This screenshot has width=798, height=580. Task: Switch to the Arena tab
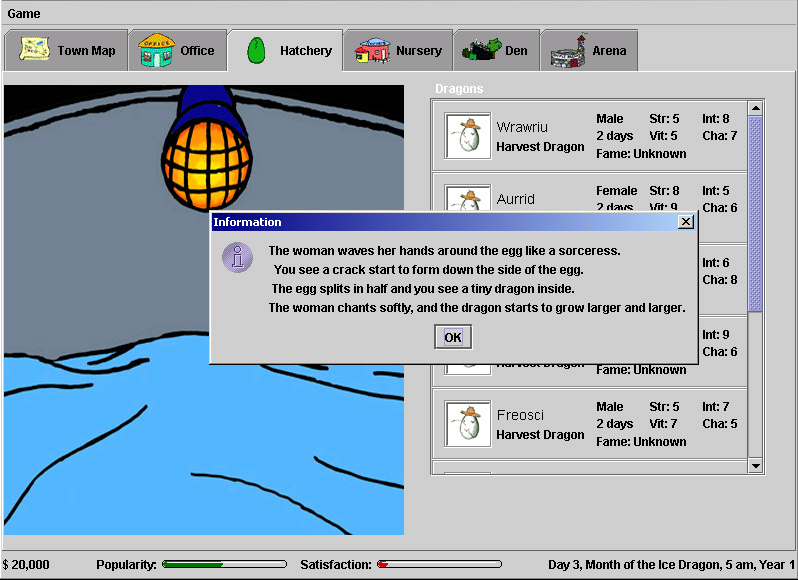coord(589,51)
